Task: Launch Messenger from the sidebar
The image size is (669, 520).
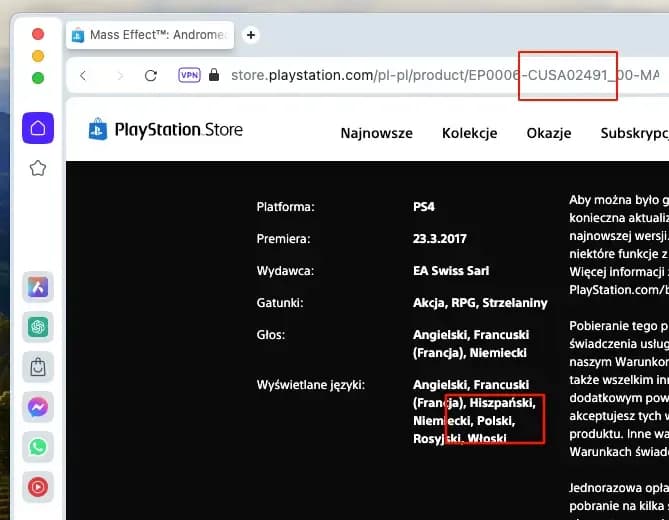Action: [38, 407]
